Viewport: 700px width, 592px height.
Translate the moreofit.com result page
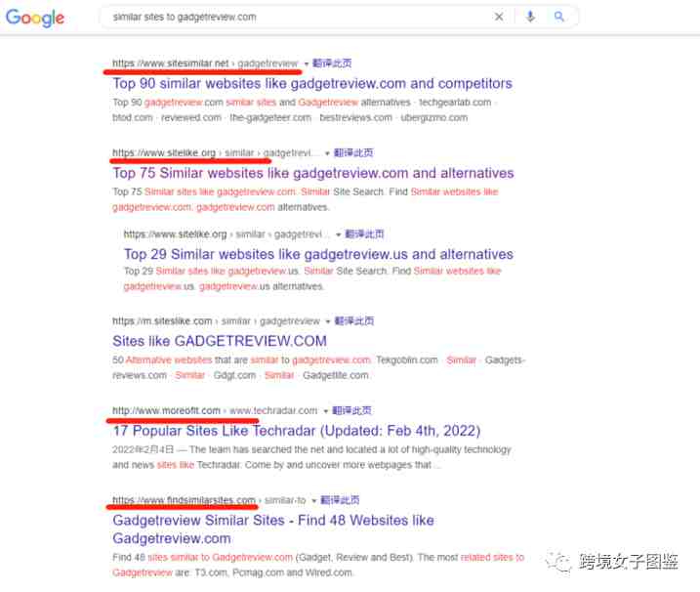point(351,411)
